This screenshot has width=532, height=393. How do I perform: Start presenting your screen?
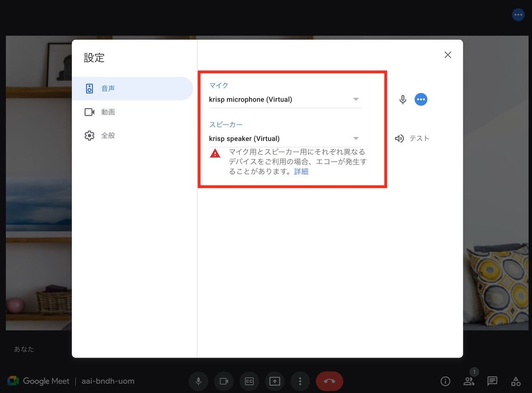[x=274, y=381]
